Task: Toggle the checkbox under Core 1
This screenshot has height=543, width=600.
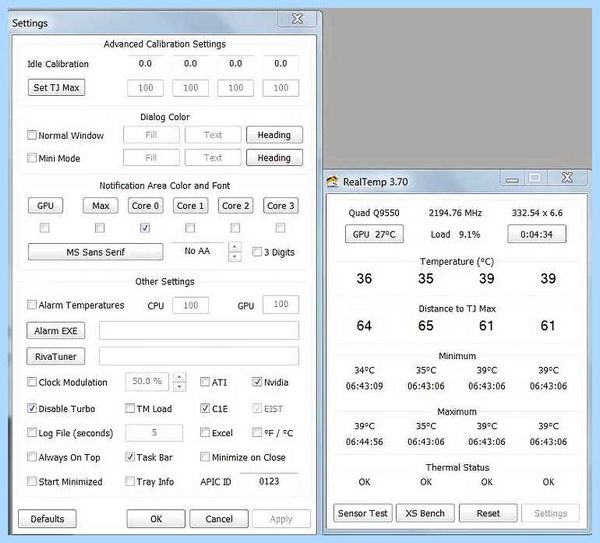Action: tap(190, 228)
